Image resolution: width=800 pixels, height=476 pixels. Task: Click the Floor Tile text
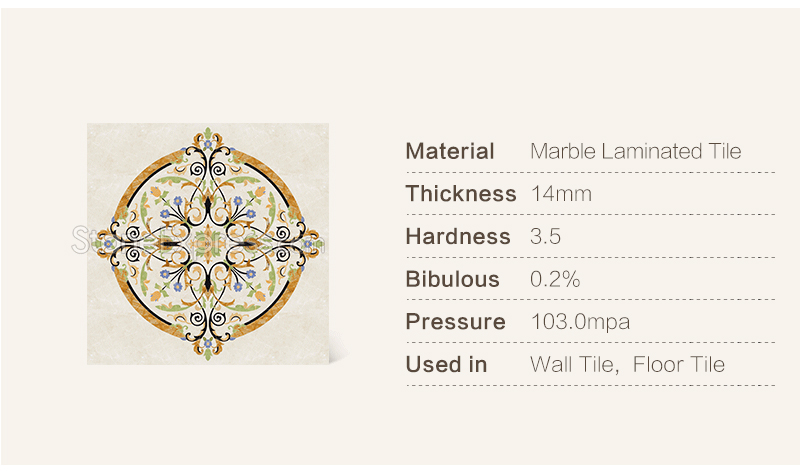tap(679, 365)
